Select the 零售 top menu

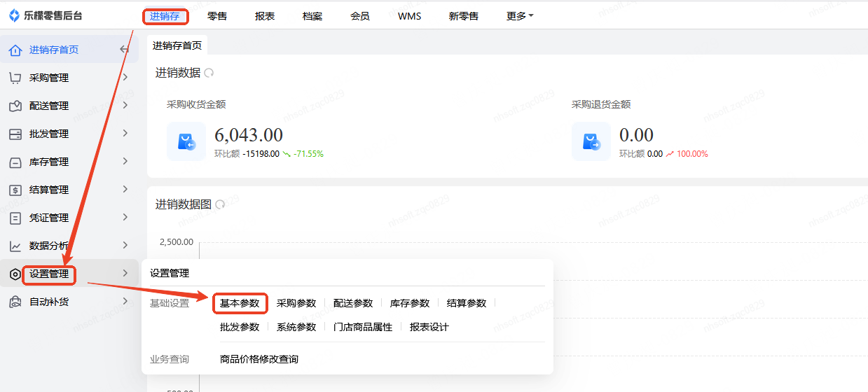click(217, 16)
